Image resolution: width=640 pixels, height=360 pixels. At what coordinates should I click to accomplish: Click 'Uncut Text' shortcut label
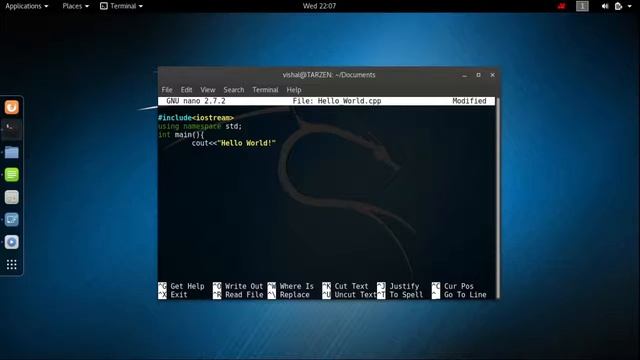click(x=356, y=295)
